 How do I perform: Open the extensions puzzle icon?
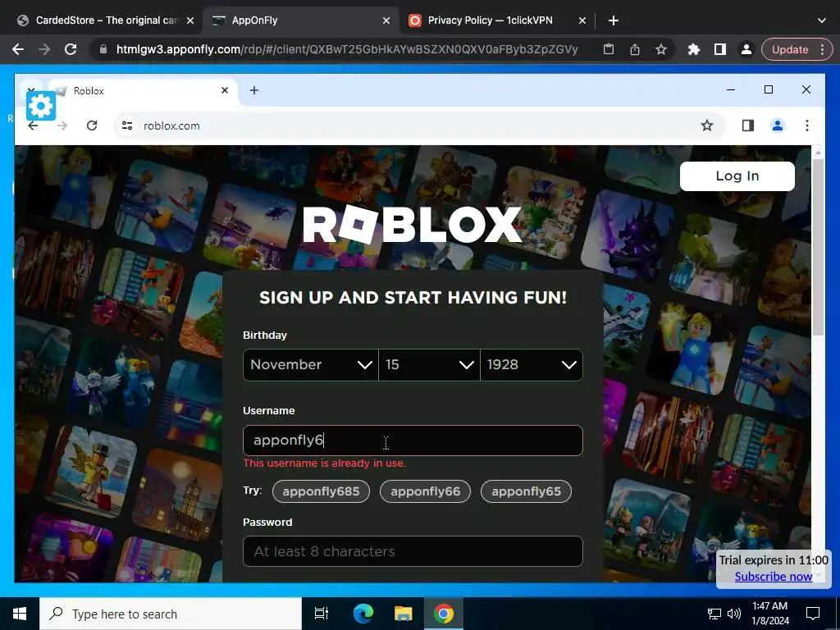pyautogui.click(x=694, y=49)
